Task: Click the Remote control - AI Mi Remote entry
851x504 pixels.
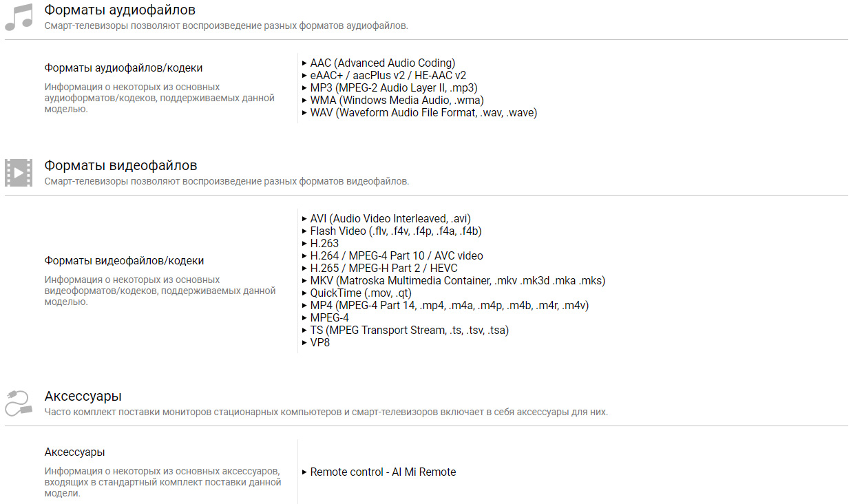Action: (383, 472)
